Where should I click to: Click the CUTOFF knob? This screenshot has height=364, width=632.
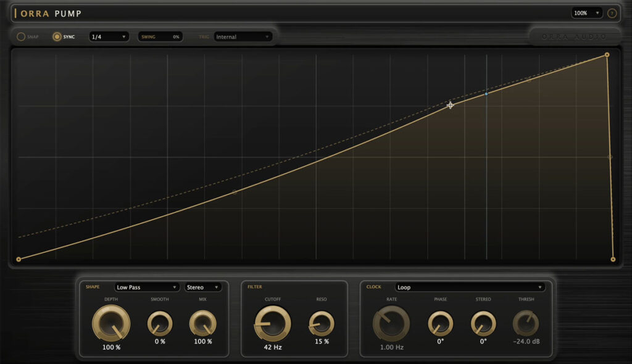click(273, 324)
